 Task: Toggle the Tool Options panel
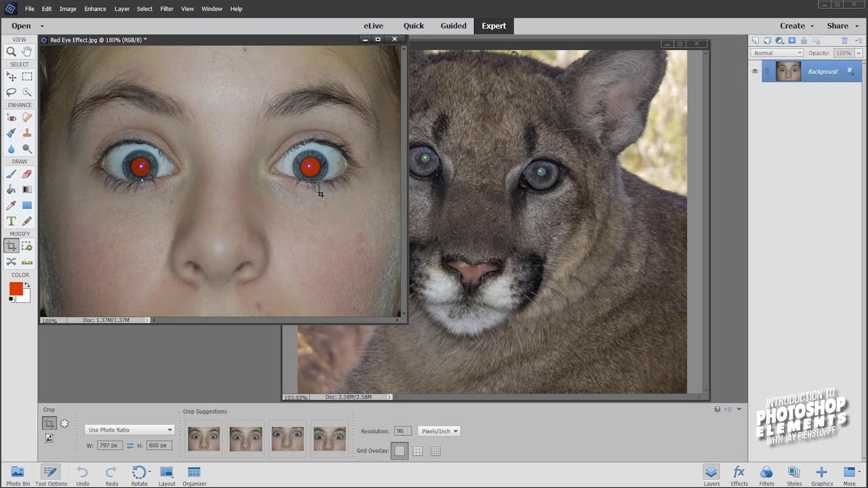tap(51, 473)
